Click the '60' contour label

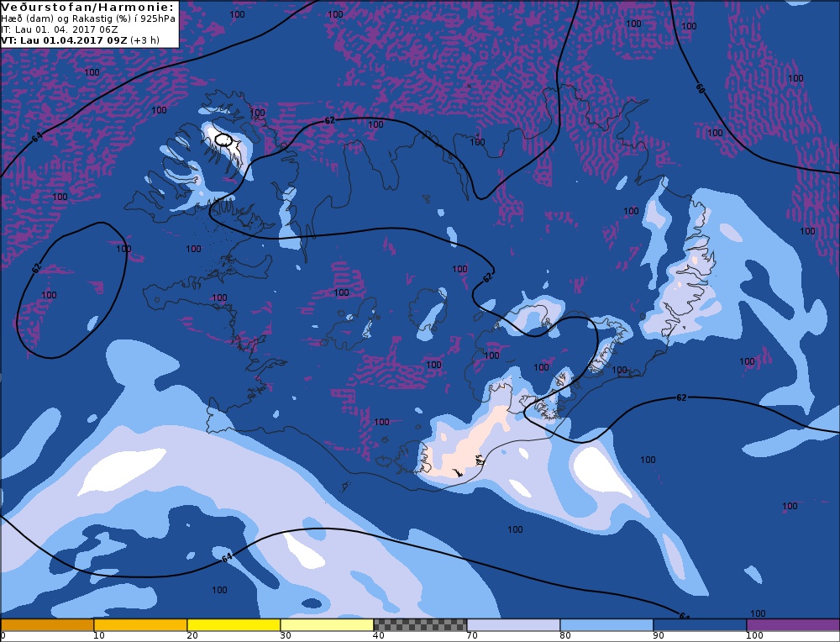pyautogui.click(x=700, y=88)
